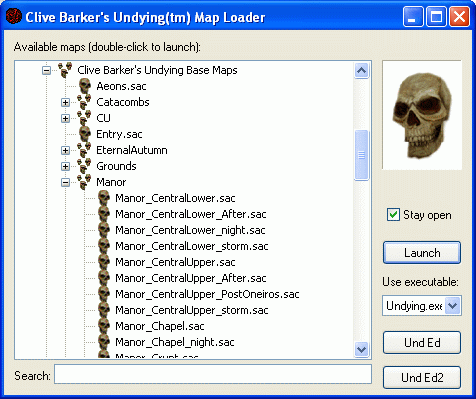Click the skull icon beside Manor_CentralLower.sac
This screenshot has width=476, height=399.
[104, 198]
